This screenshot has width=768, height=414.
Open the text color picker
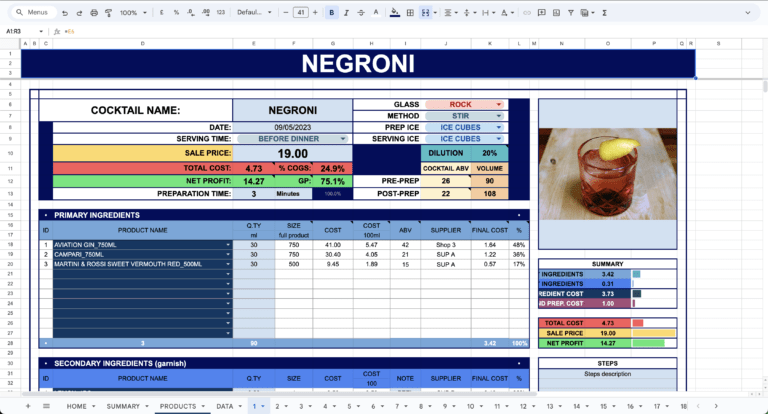point(376,13)
